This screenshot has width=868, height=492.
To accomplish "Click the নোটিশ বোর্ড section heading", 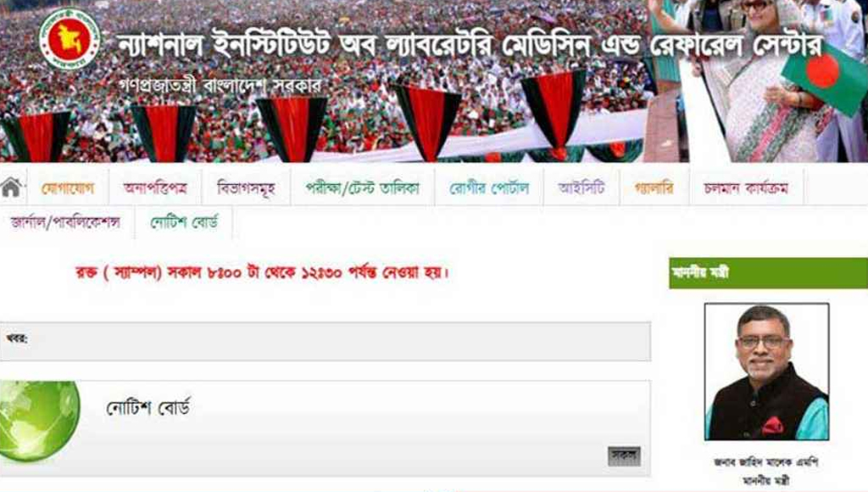I will click(147, 408).
